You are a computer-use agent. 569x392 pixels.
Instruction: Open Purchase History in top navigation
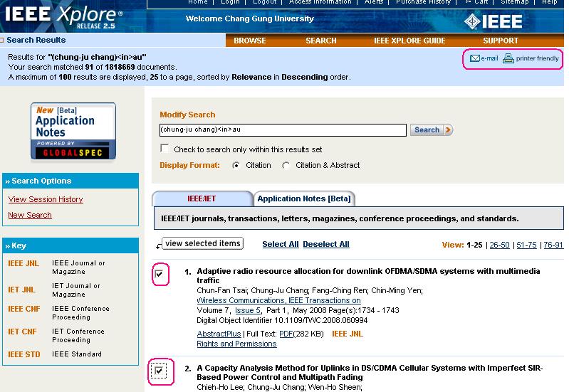[423, 2]
